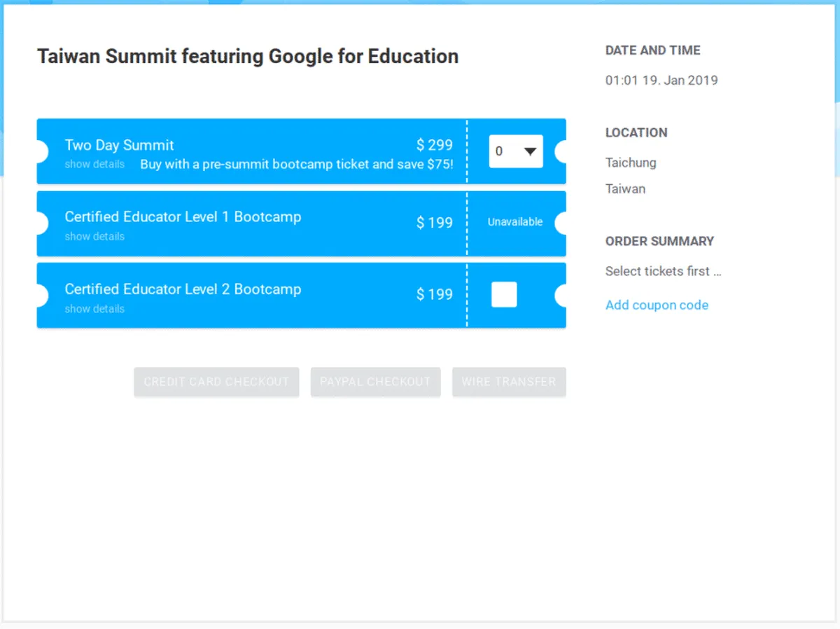840x629 pixels.
Task: Click the ORDER SUMMARY heading
Action: [659, 242]
